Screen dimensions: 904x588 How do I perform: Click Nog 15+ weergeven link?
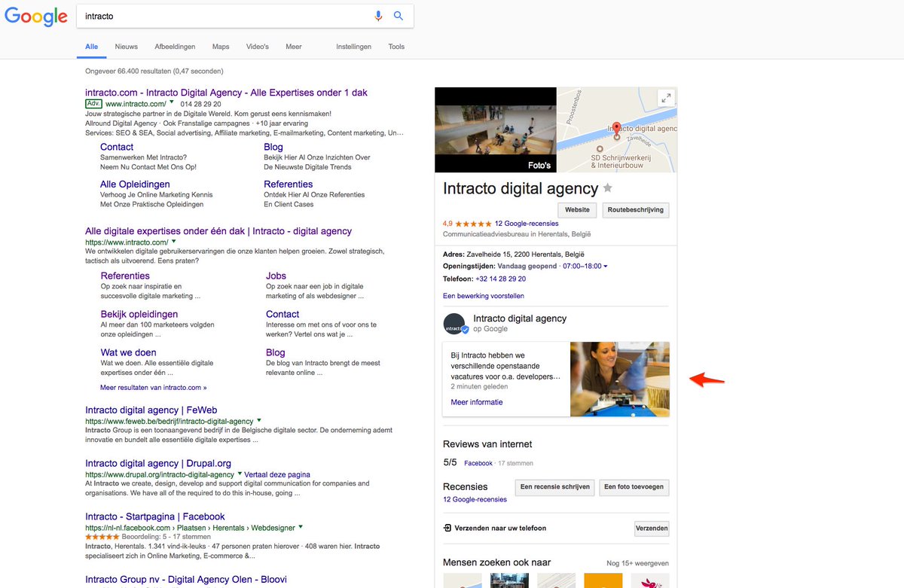(x=637, y=563)
